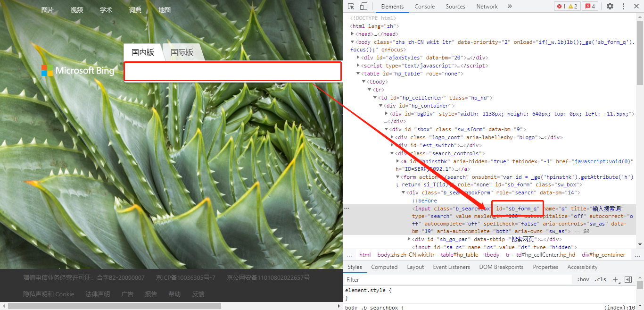
Task: Toggle the inspect element cursor mode
Action: (350, 6)
